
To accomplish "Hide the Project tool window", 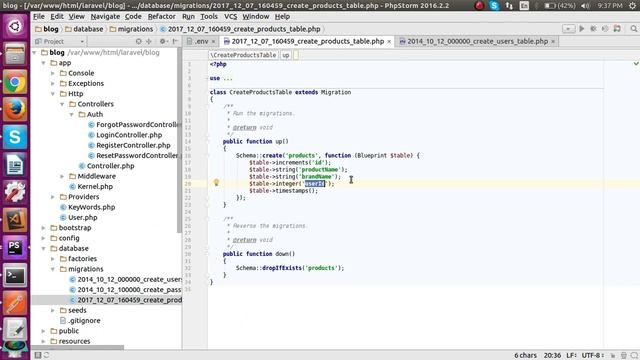I will click(x=175, y=41).
